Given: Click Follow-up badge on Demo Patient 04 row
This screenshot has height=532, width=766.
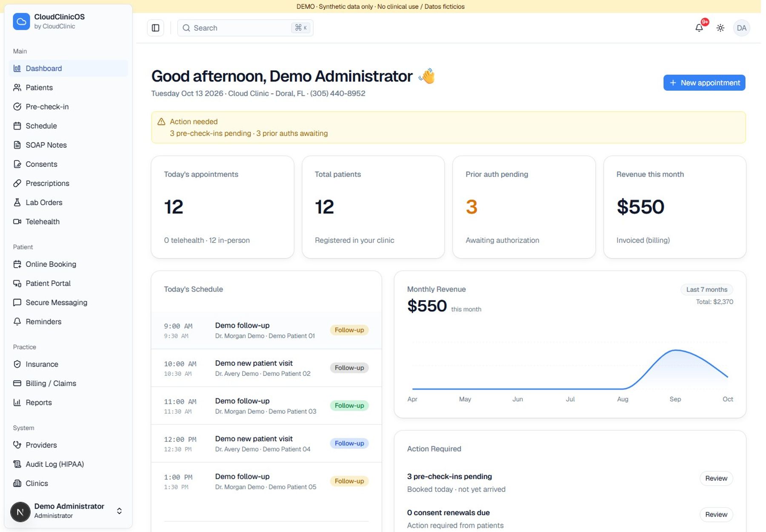Looking at the screenshot, I should tap(349, 443).
